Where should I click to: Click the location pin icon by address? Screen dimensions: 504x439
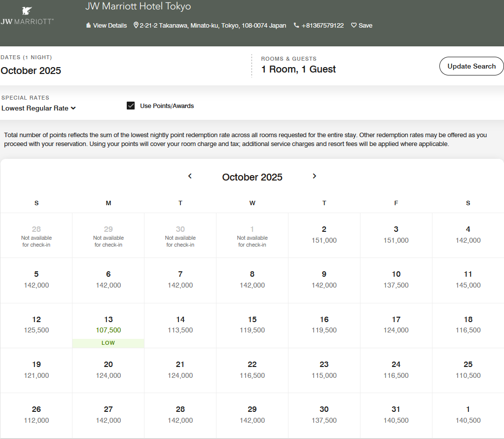point(136,25)
